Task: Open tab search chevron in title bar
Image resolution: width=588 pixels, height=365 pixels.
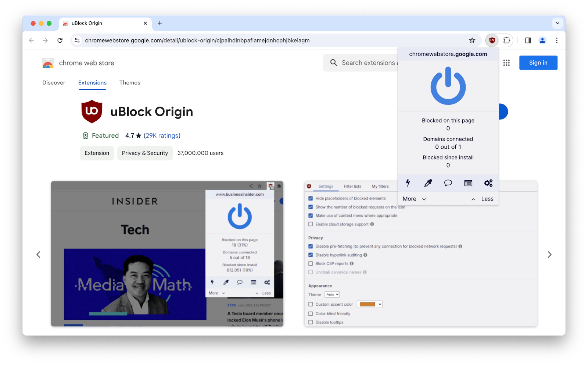Action: pyautogui.click(x=557, y=23)
